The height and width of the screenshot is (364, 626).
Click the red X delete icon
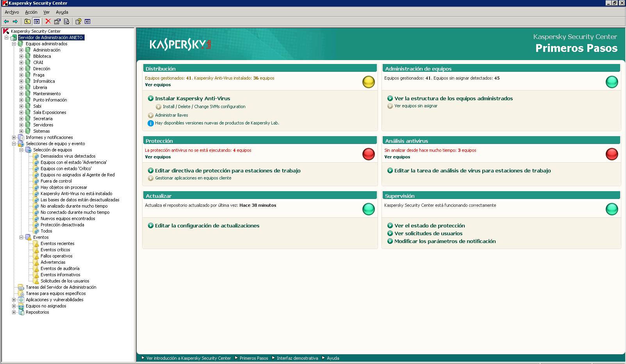click(48, 21)
